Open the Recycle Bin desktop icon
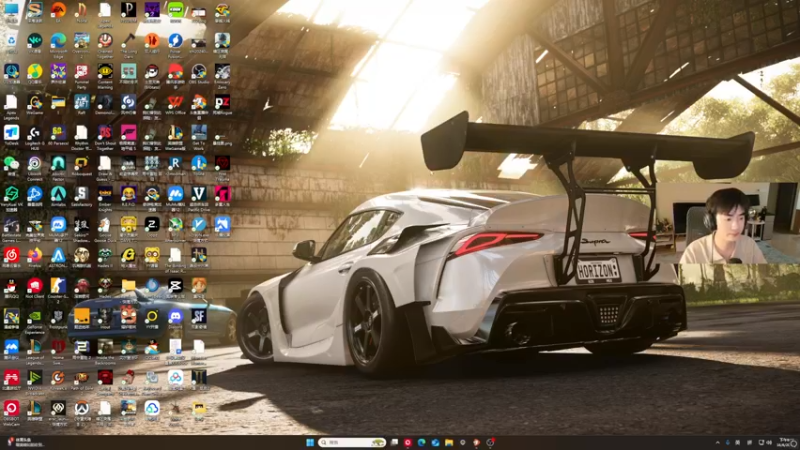 tap(11, 40)
